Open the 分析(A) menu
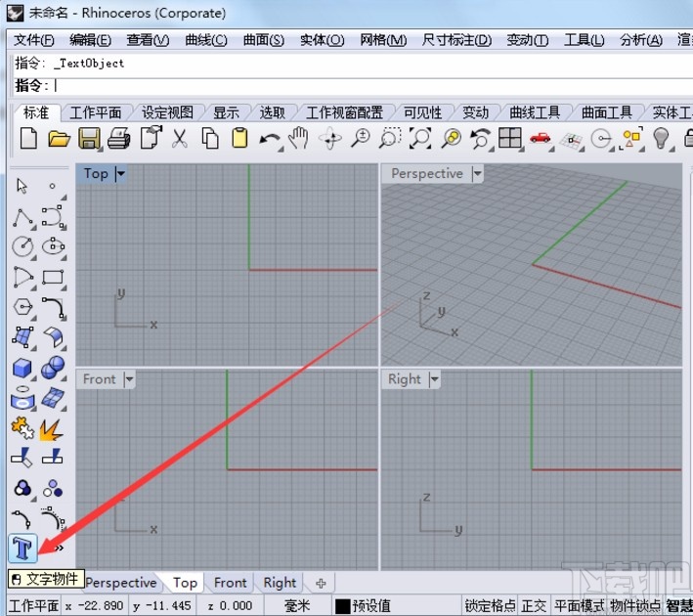This screenshot has height=616, width=693. [x=641, y=40]
